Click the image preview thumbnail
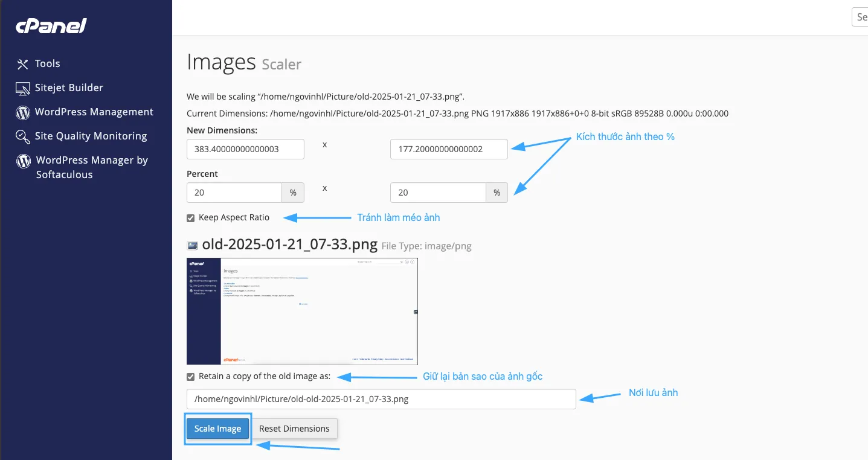This screenshot has width=868, height=460. click(302, 311)
